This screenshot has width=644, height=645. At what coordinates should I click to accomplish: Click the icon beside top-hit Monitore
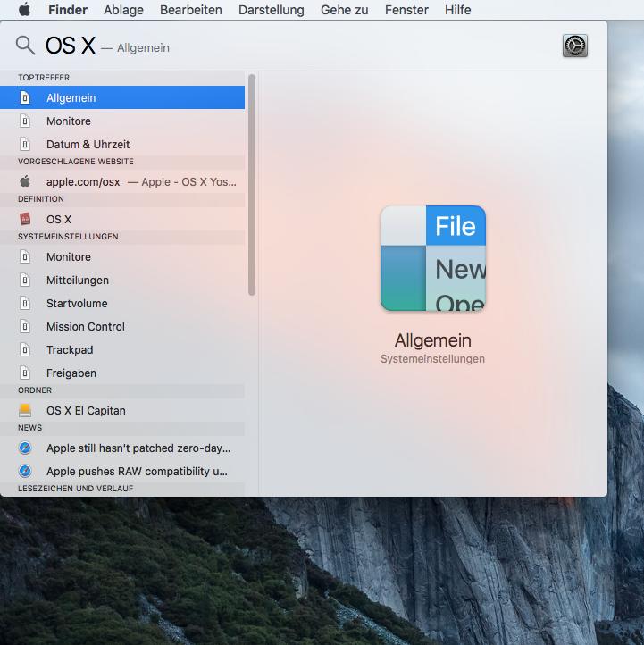[25, 121]
